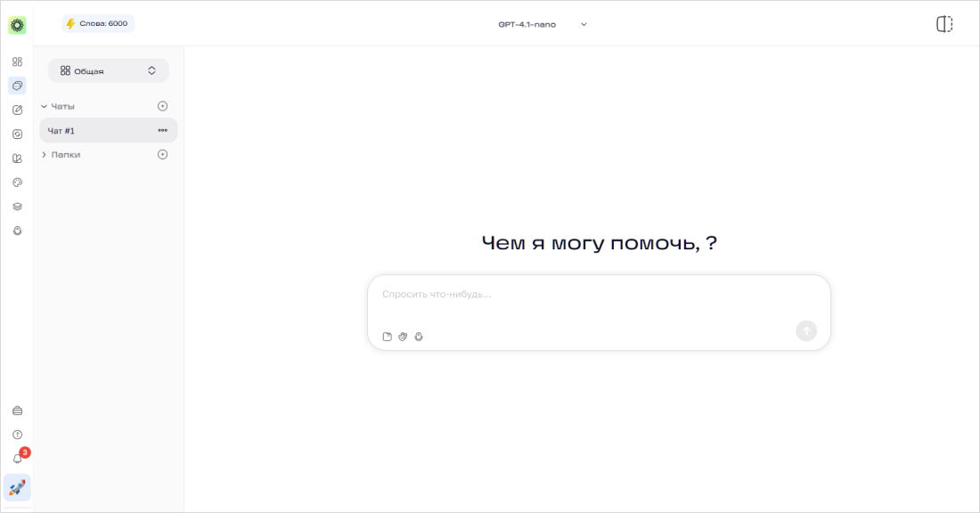
Task: Click the Слова: 6000 balance button
Action: tap(98, 24)
